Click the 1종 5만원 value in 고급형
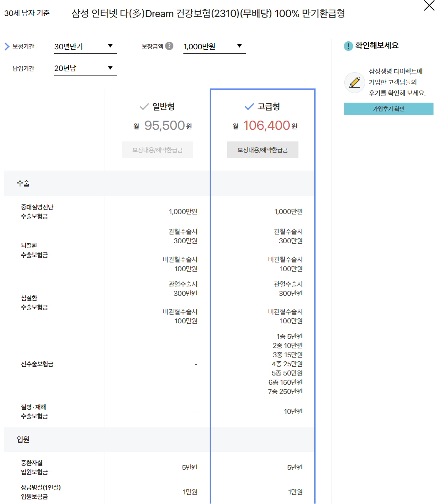This screenshot has width=436, height=504. click(x=289, y=336)
